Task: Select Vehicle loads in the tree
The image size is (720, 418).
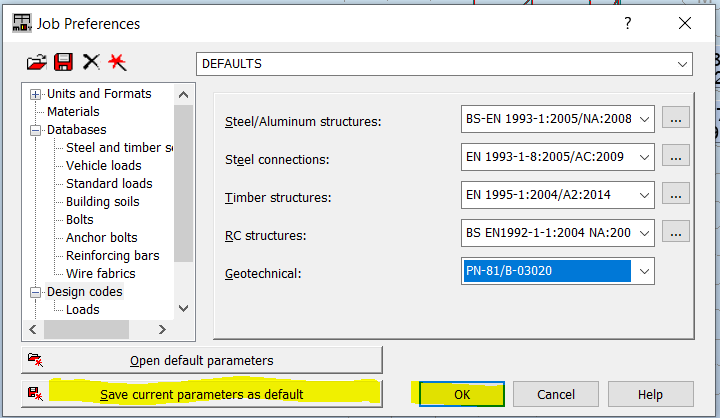Action: coord(104,165)
